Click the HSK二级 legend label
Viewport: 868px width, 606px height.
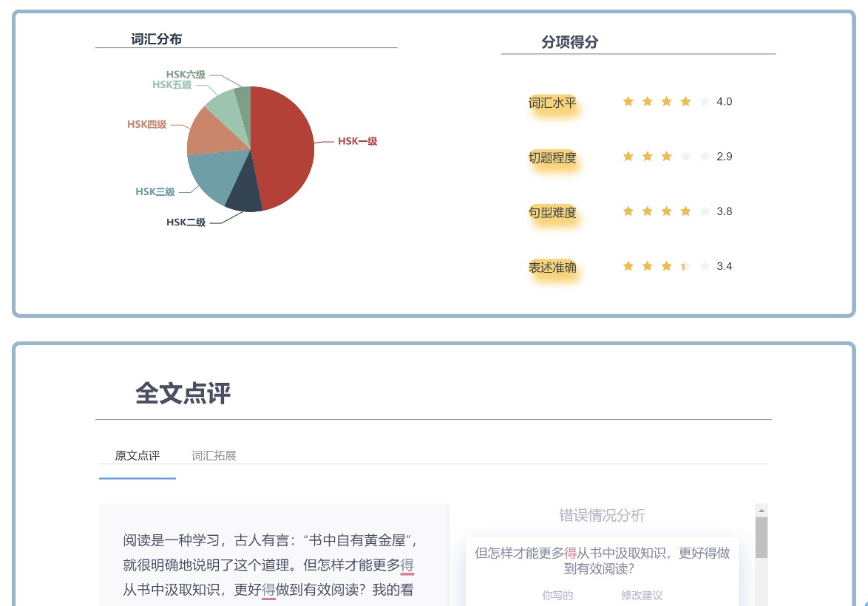(186, 222)
